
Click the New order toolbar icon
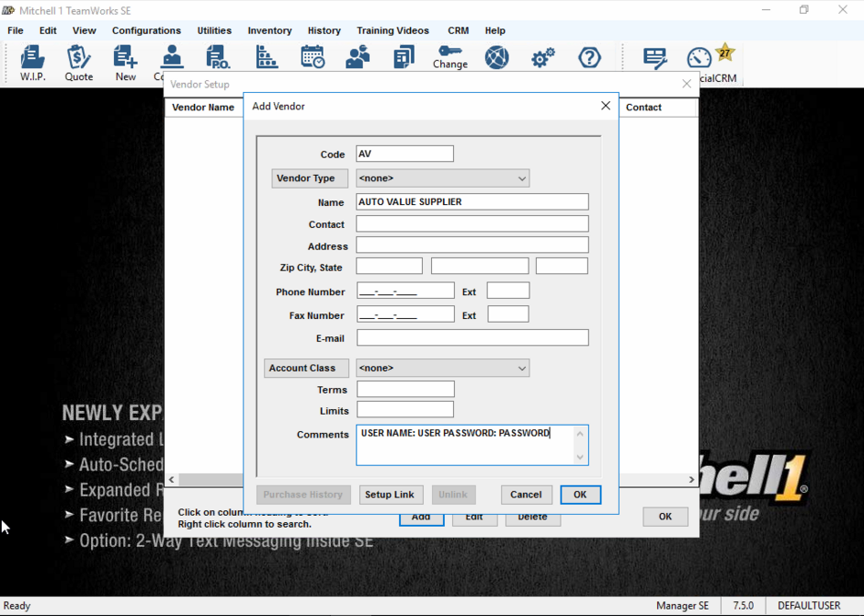click(126, 62)
